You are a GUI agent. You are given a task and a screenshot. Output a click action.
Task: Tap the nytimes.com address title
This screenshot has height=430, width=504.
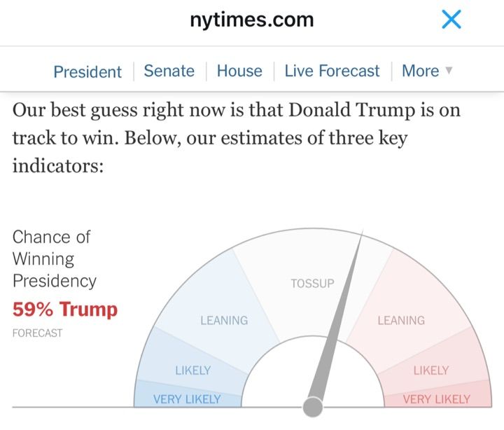(x=251, y=20)
